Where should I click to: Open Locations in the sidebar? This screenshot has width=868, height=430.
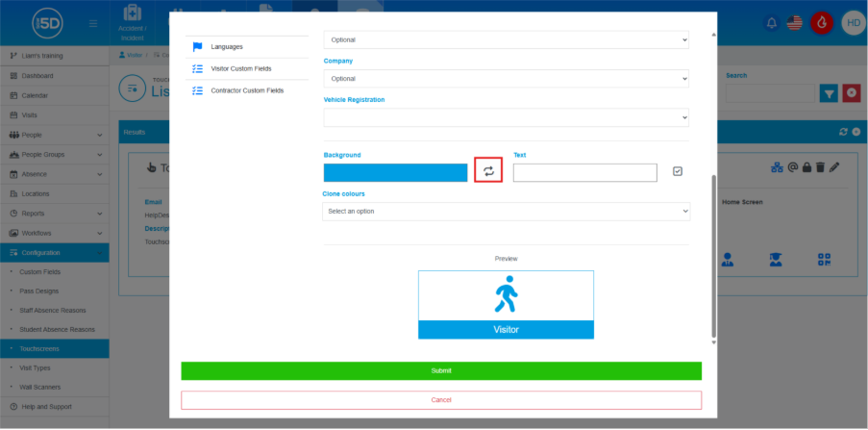(x=54, y=194)
